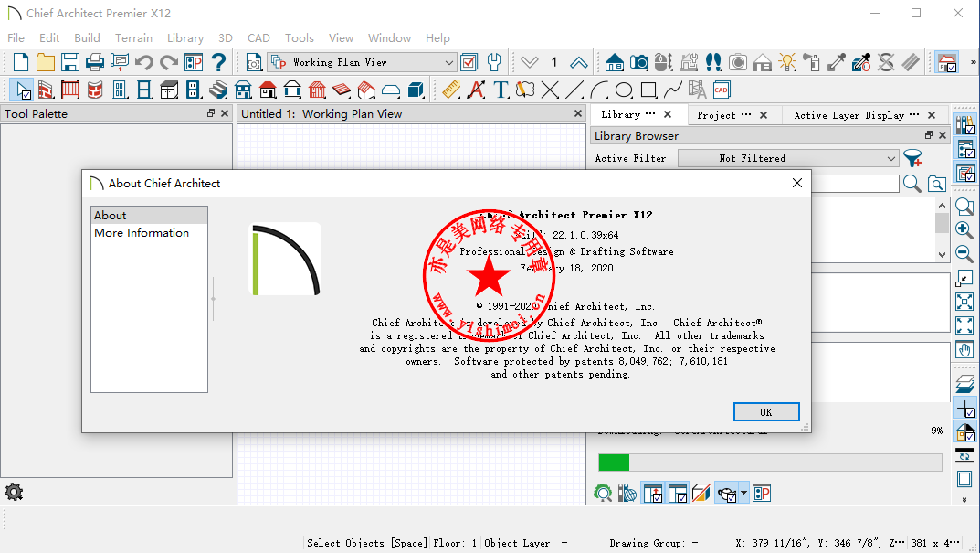This screenshot has width=980, height=553.
Task: Close the Untitled 1 Working Plan View
Action: 578,113
